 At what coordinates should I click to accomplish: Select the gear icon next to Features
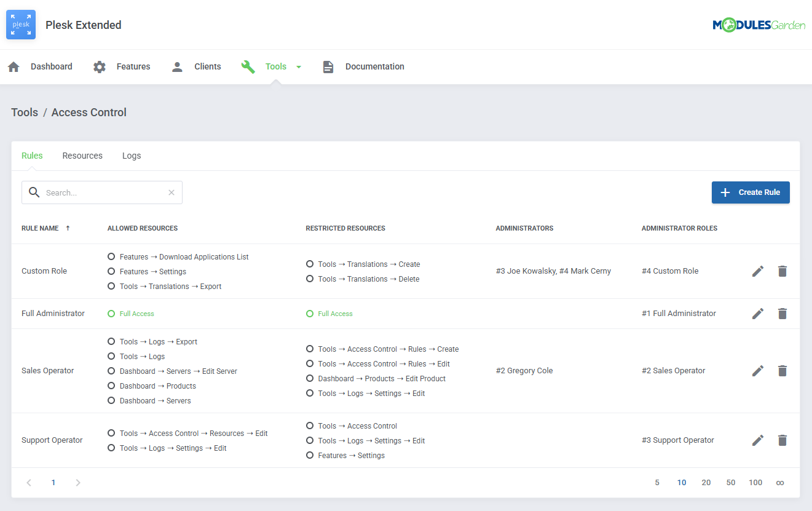(x=99, y=66)
